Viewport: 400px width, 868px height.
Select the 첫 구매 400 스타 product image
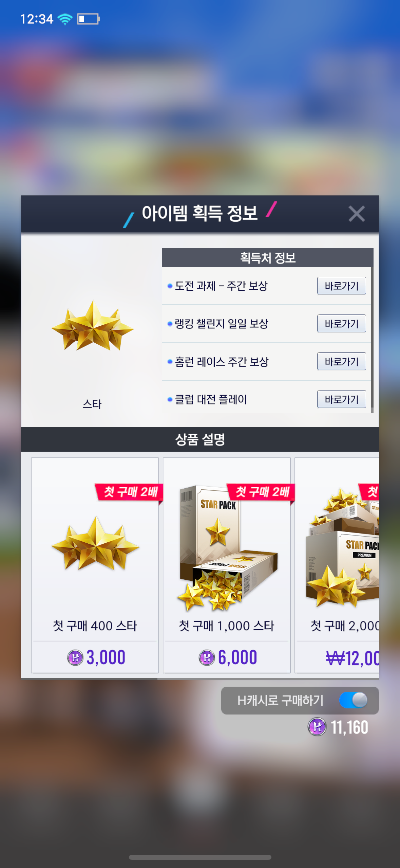(x=95, y=543)
